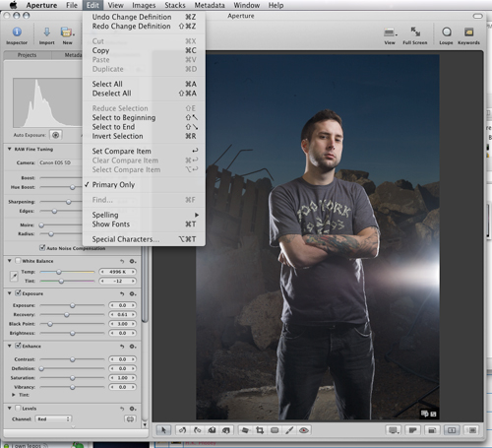The width and height of the screenshot is (492, 448).
Task: Uncheck the Enhance adjustment checkbox
Action: 19,346
